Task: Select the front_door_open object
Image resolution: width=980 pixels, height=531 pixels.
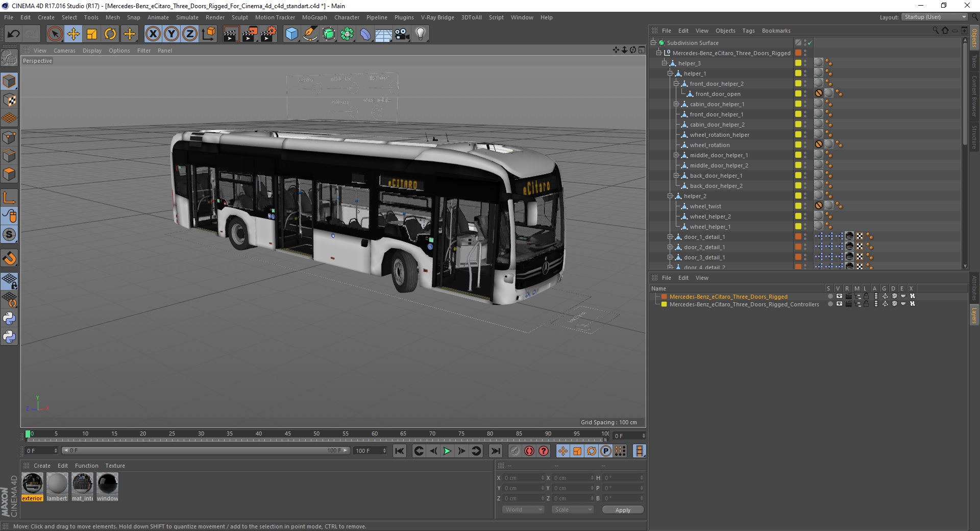Action: 717,94
